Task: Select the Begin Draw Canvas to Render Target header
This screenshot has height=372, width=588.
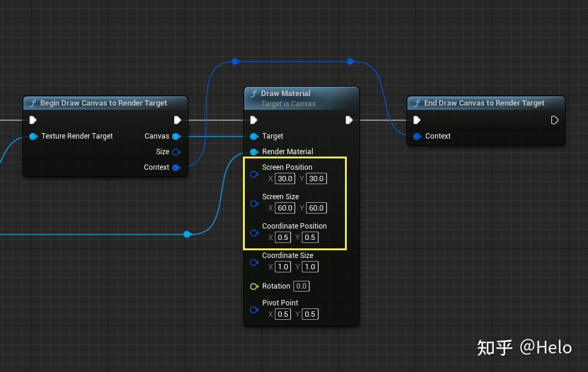Action: [105, 103]
